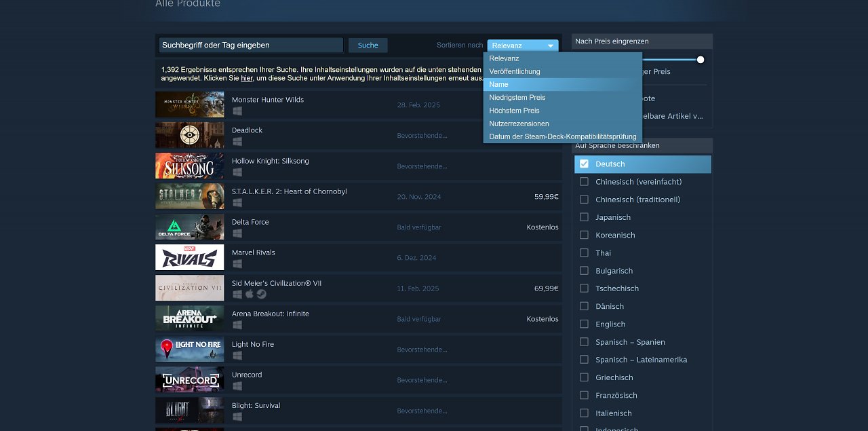Tick the Dänisch language checkbox
This screenshot has height=431, width=868.
[584, 306]
